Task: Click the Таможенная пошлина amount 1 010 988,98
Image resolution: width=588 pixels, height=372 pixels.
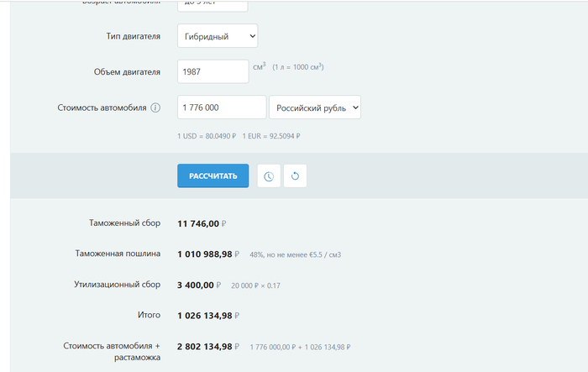Action: click(204, 254)
